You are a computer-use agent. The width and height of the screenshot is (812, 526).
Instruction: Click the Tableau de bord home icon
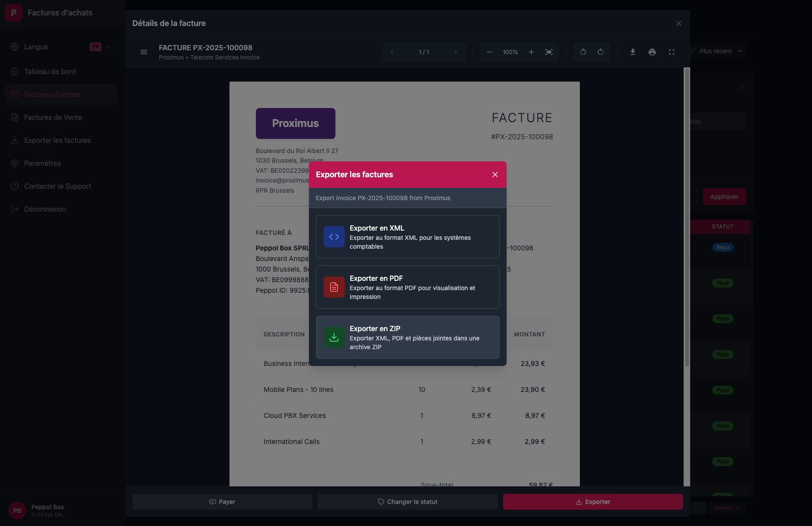pos(15,71)
